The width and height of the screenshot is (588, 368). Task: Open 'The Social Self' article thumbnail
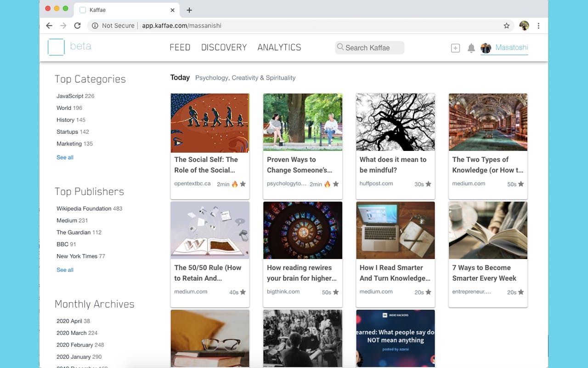coord(210,123)
